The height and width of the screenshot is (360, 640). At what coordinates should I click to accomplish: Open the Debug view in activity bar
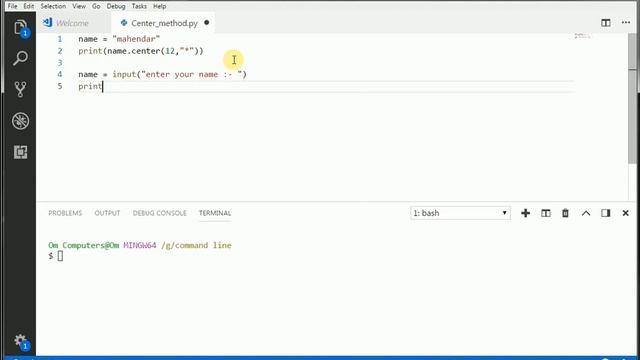click(20, 121)
